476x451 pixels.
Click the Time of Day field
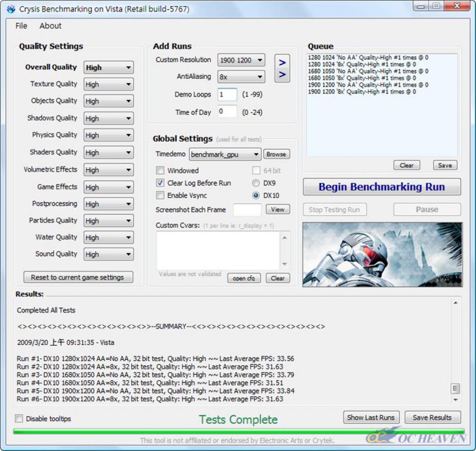(x=227, y=111)
